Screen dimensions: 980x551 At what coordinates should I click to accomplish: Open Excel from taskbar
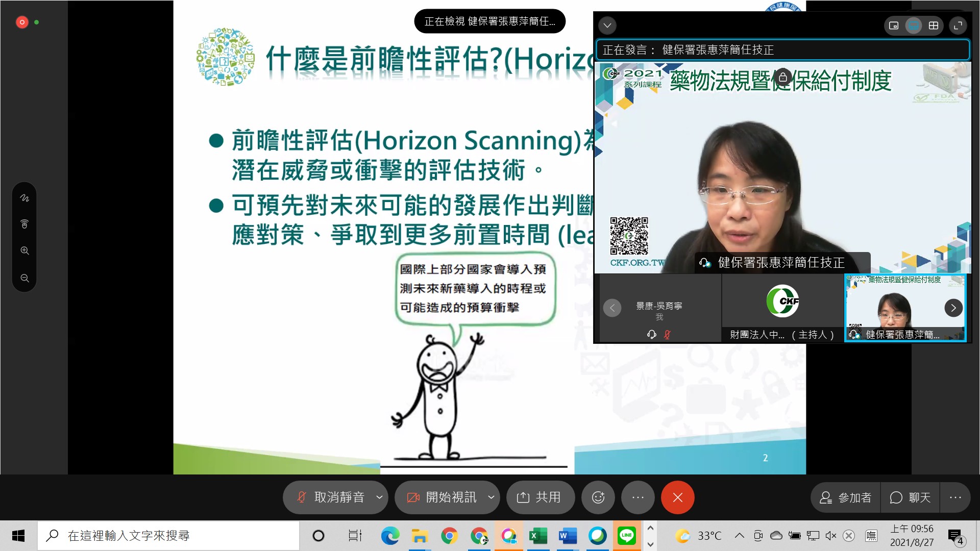(x=538, y=536)
